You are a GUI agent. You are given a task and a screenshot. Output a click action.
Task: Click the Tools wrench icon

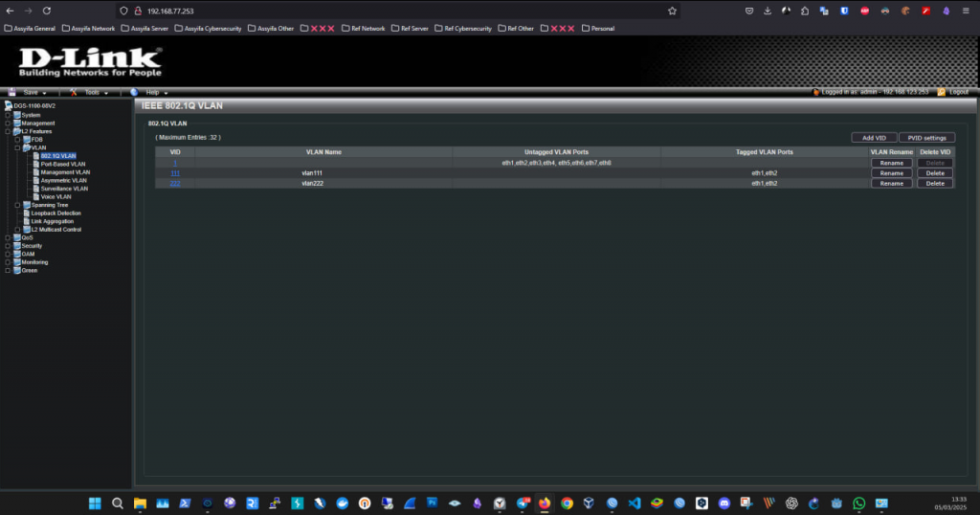pos(74,92)
